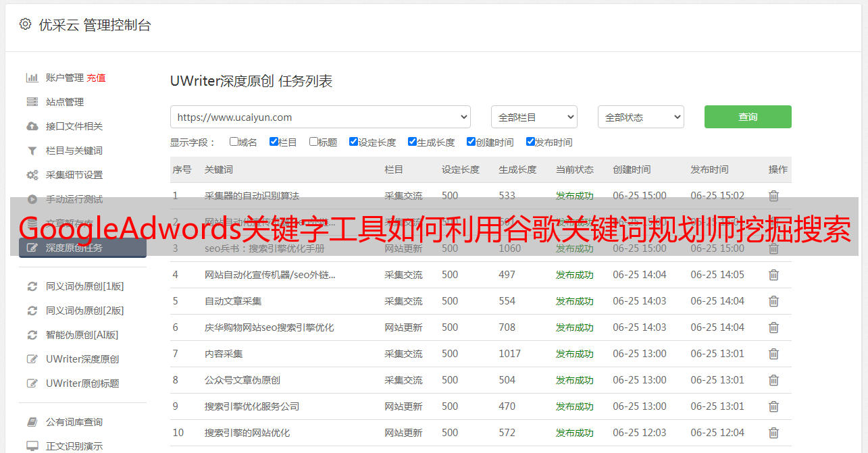868x453 pixels.
Task: Click create time 06-25 12:03
Action: coord(640,433)
